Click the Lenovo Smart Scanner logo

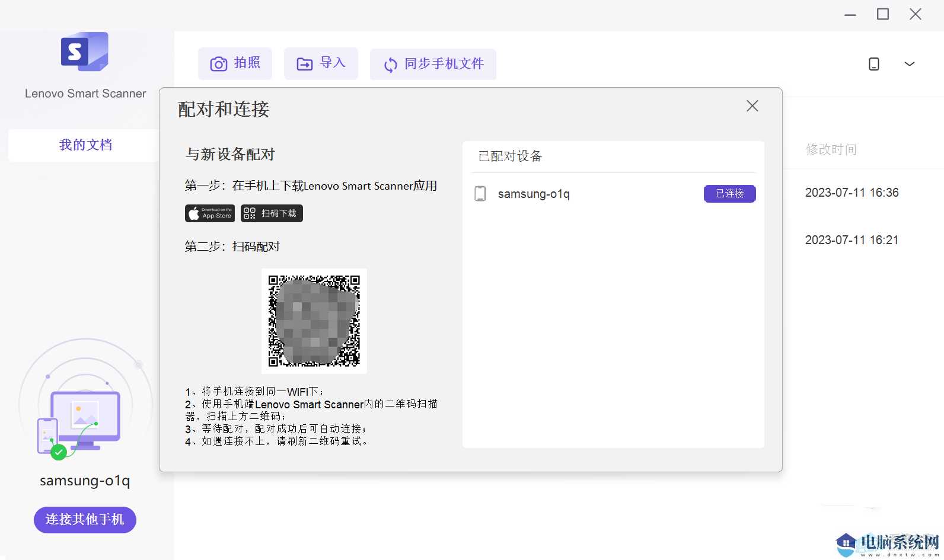pos(85,52)
